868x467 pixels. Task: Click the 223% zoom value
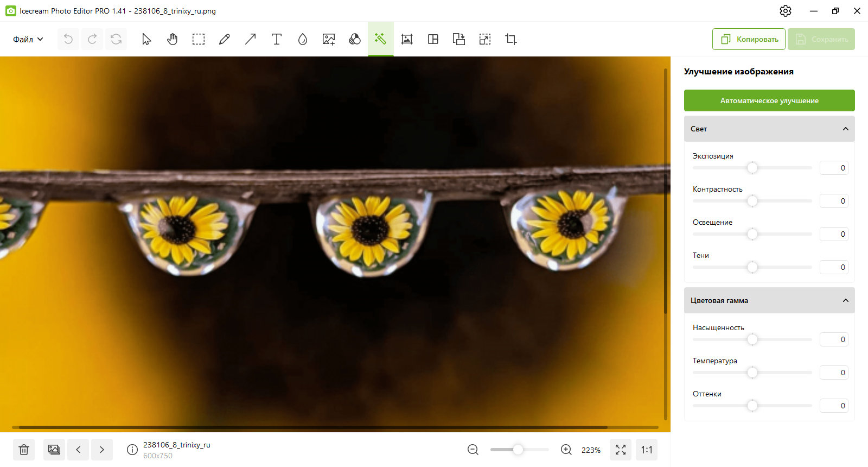coord(591,450)
